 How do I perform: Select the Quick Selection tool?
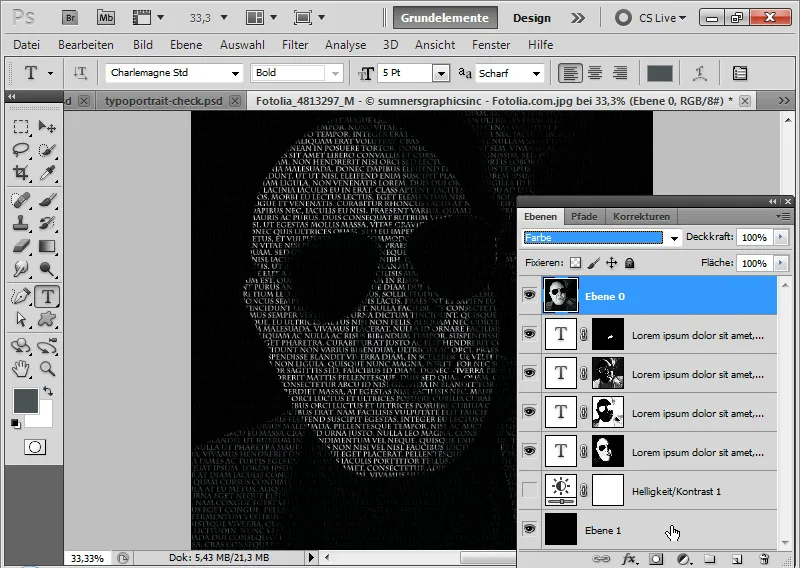tap(47, 150)
